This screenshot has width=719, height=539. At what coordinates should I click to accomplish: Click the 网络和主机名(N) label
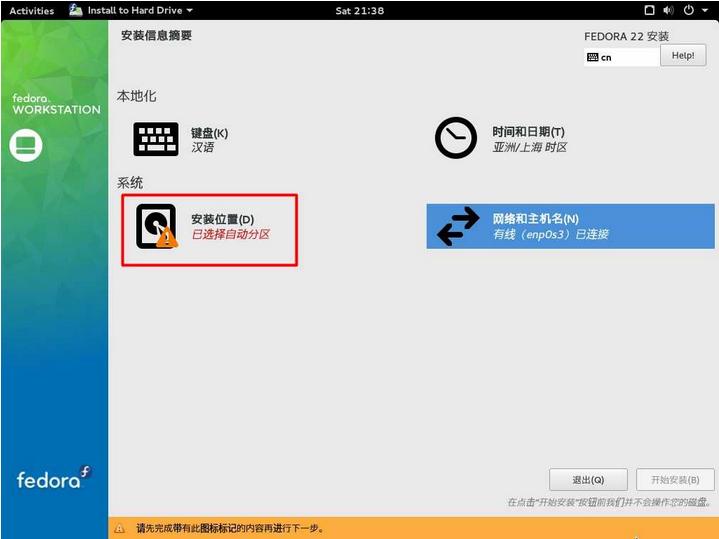536,218
